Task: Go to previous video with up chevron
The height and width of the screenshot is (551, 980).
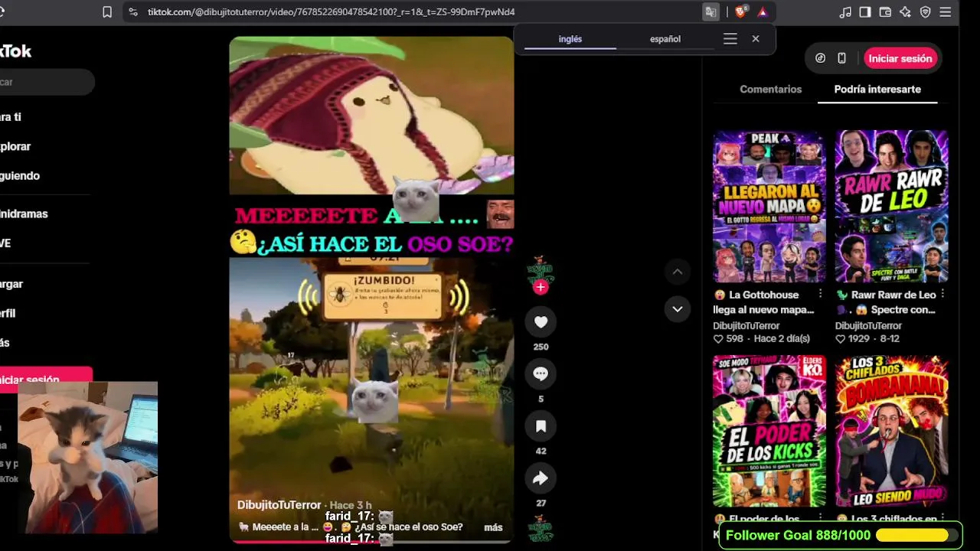Action: [x=677, y=272]
